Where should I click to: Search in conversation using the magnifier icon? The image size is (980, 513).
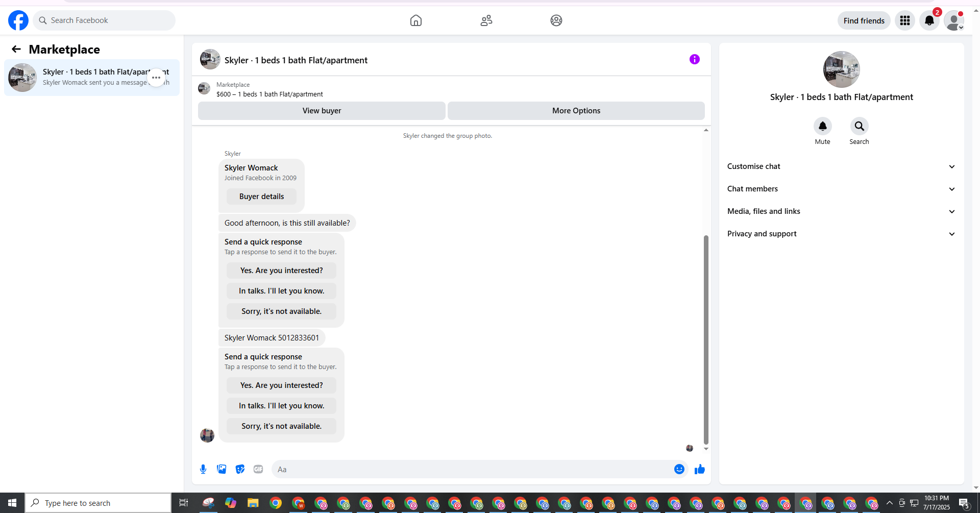pyautogui.click(x=860, y=126)
